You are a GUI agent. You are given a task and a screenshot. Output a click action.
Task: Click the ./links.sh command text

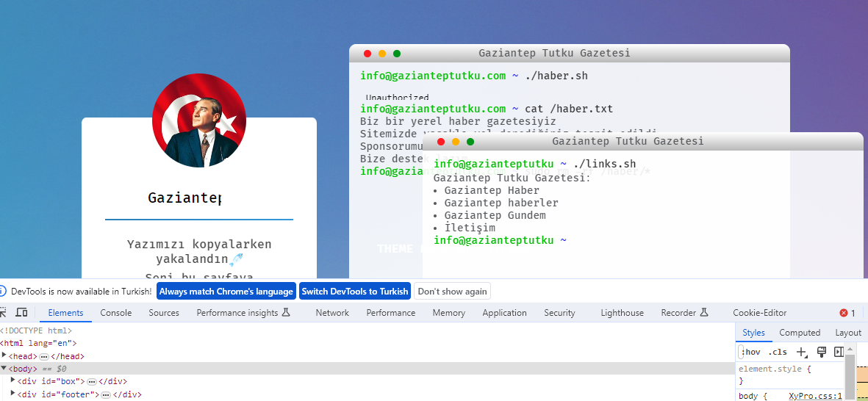[604, 164]
